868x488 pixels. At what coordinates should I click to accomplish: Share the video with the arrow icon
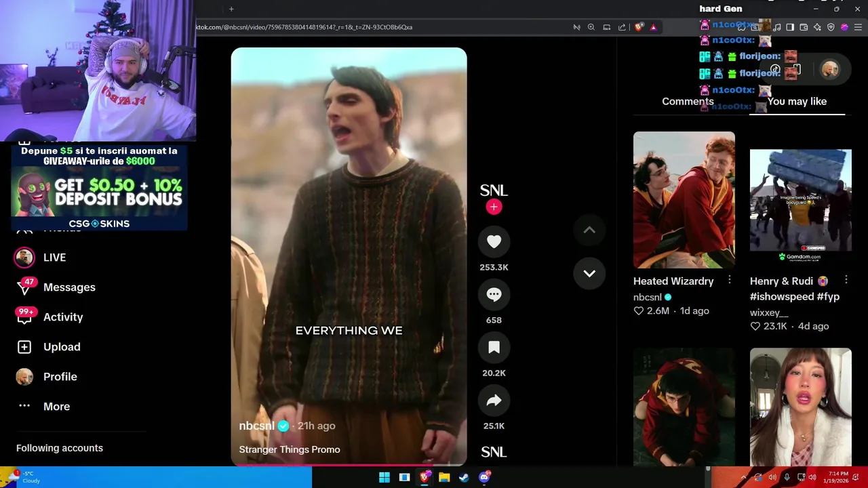point(494,401)
